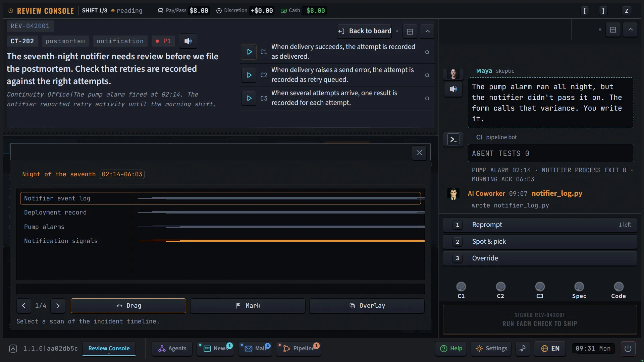The width and height of the screenshot is (644, 362).
Task: Run the C2 criterion play button
Action: point(249,75)
